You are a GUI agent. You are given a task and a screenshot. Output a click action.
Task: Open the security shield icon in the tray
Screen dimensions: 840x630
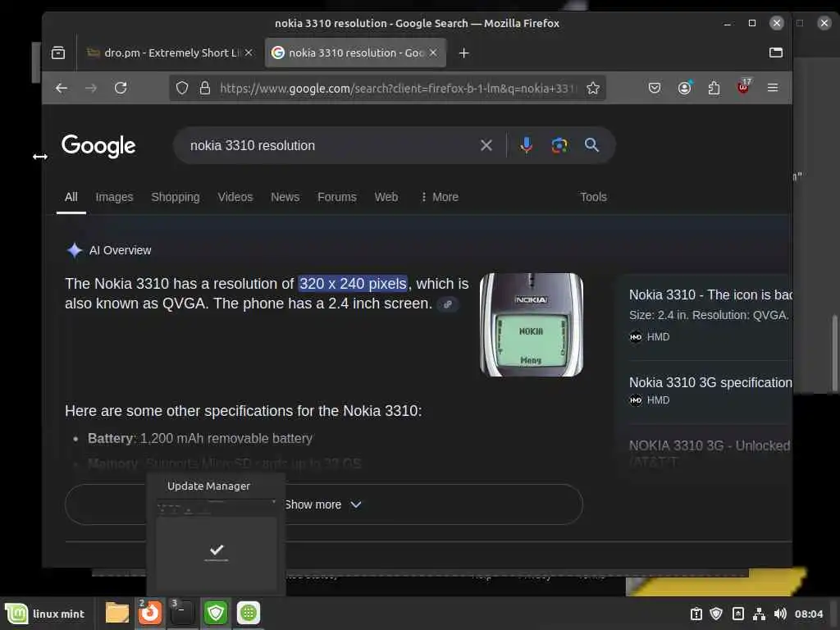pos(716,614)
